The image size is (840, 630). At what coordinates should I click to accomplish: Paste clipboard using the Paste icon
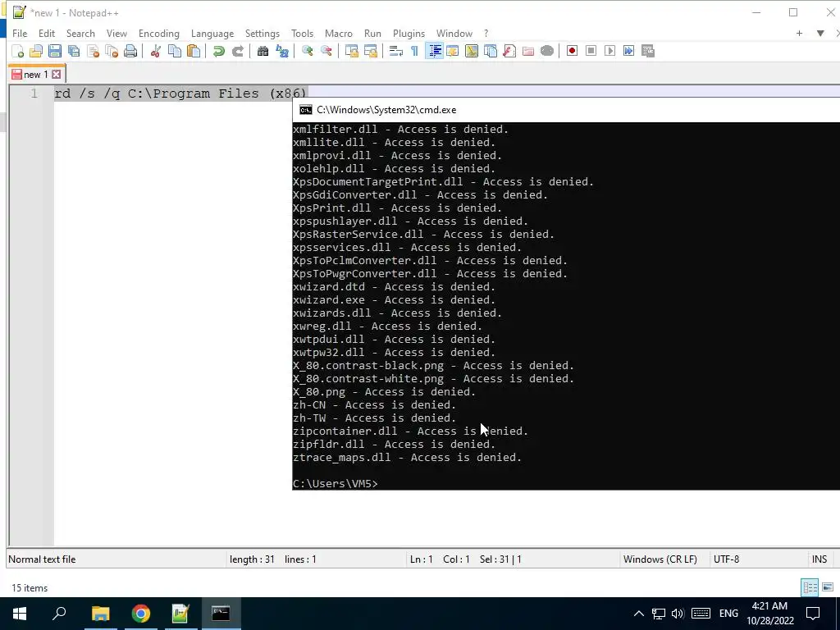pyautogui.click(x=194, y=51)
